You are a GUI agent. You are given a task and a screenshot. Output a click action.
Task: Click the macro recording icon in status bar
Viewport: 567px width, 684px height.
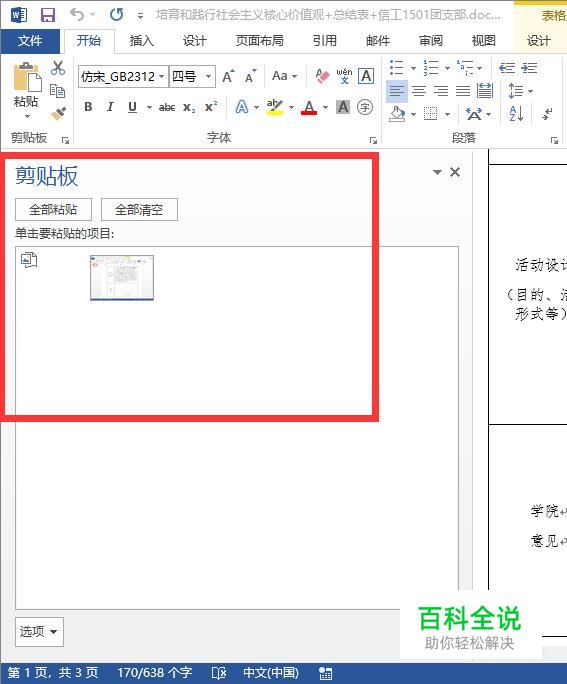click(x=325, y=673)
